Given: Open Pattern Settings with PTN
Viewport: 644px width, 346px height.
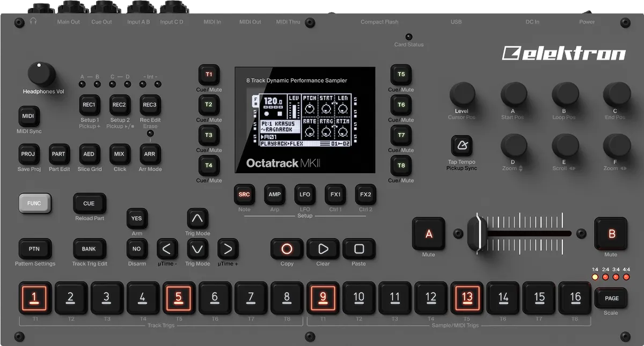Looking at the screenshot, I should (35, 248).
